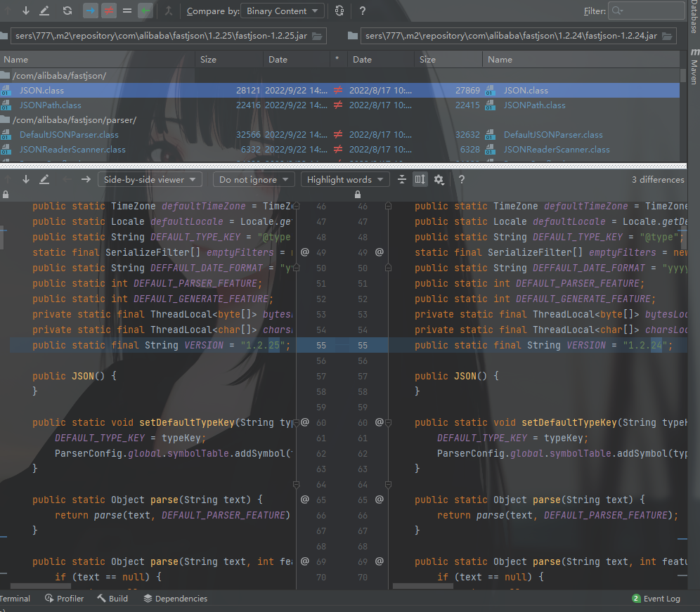
Task: Click edit pencil icon in diff viewer toolbar
Action: tap(44, 179)
